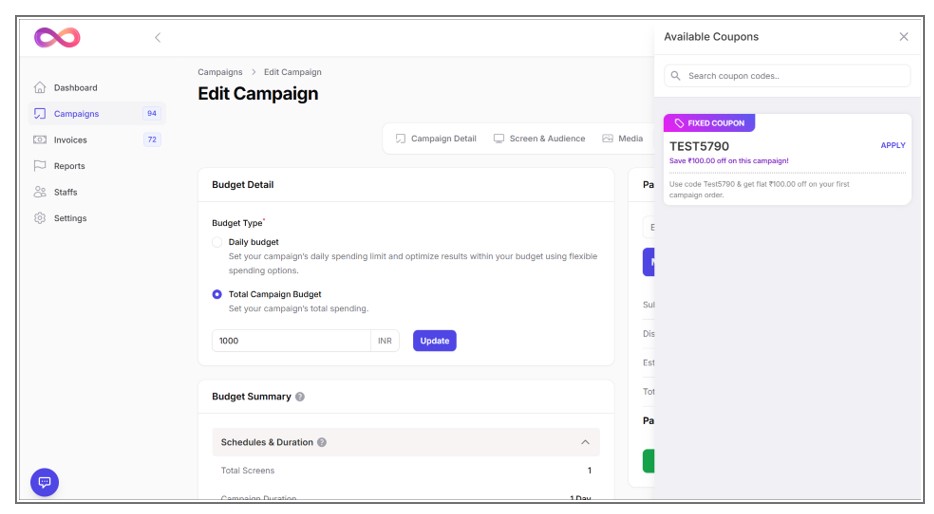This screenshot has height=514, width=934.
Task: Apply the TEST5790 coupon
Action: pos(892,145)
